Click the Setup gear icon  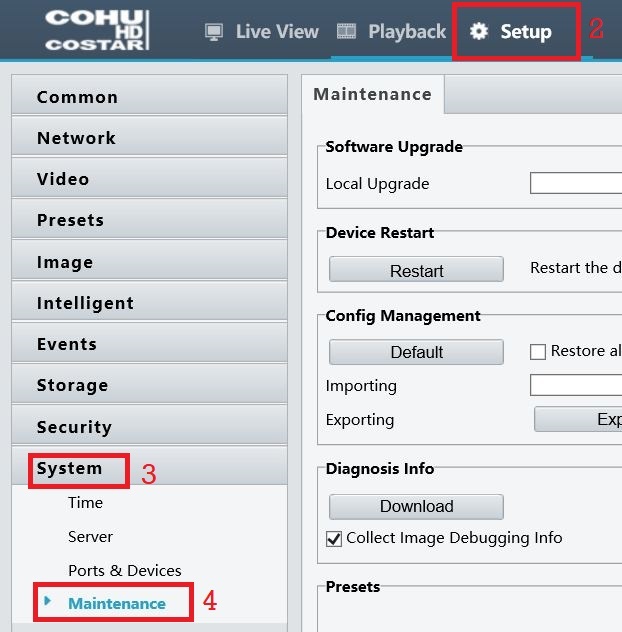point(479,31)
